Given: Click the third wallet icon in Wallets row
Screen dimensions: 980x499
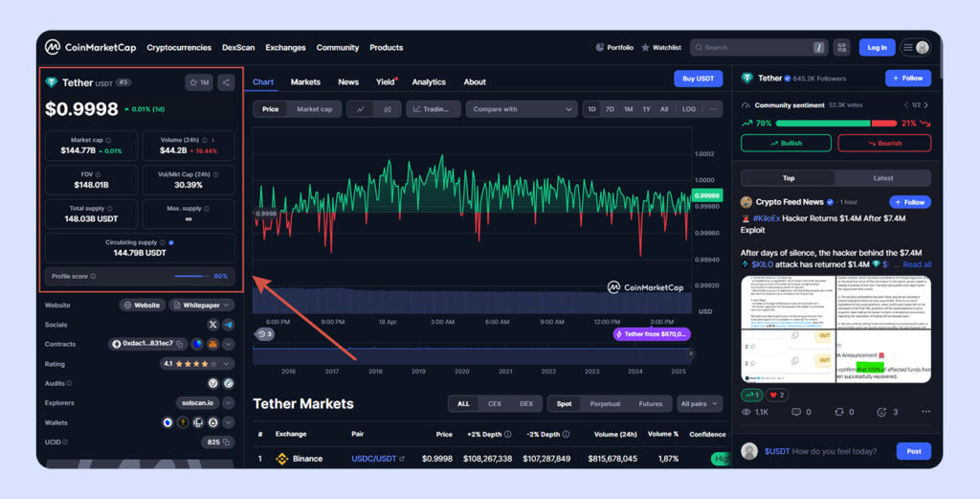Looking at the screenshot, I should [197, 422].
